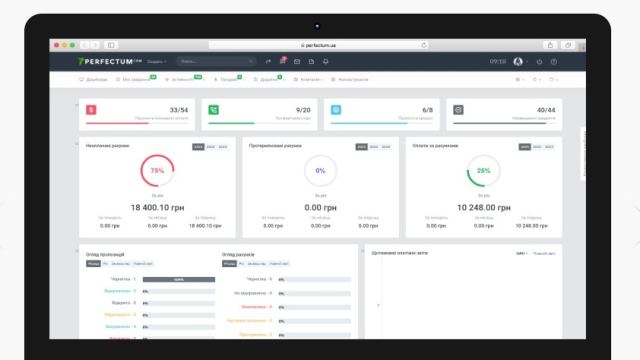Click the 18 400.10 грн amount

158,208
